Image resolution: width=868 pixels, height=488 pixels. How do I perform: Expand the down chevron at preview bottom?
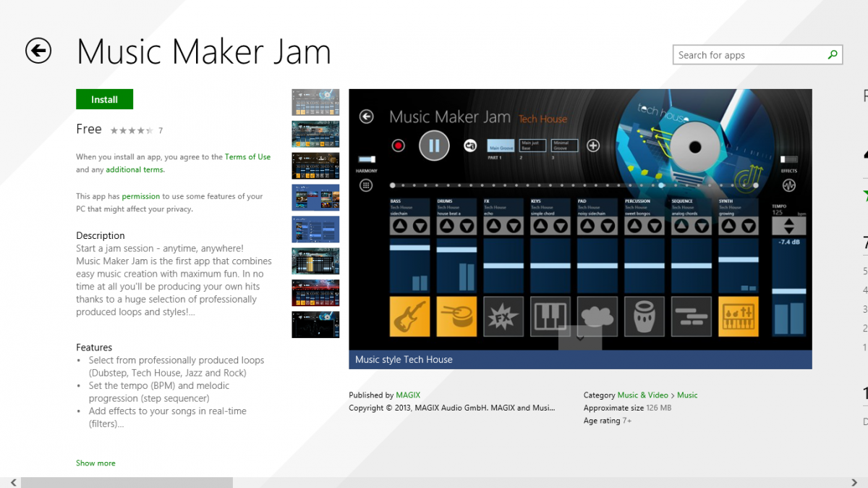[x=580, y=337]
